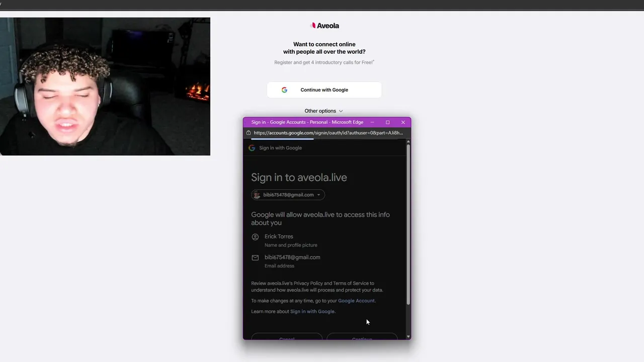The height and width of the screenshot is (362, 644).
Task: Click the Google G icon in Continue button
Action: [284, 90]
